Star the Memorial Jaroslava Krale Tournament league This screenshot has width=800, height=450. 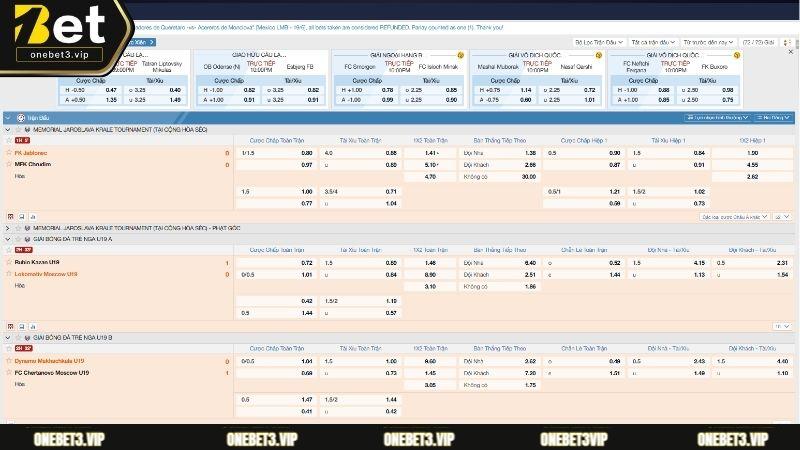click(18, 130)
